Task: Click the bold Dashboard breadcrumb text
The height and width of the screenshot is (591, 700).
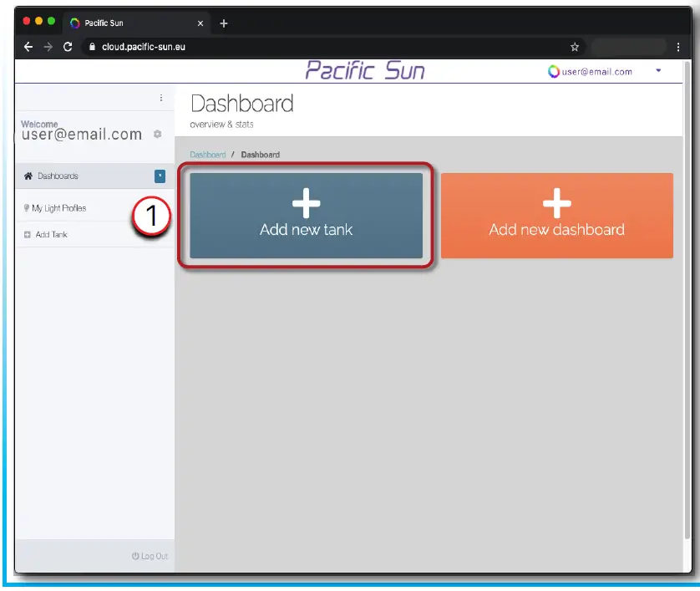Action: tap(261, 155)
